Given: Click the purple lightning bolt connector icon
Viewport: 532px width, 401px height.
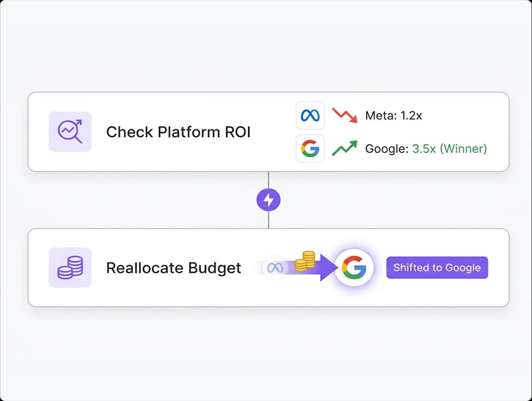Looking at the screenshot, I should pyautogui.click(x=268, y=199).
